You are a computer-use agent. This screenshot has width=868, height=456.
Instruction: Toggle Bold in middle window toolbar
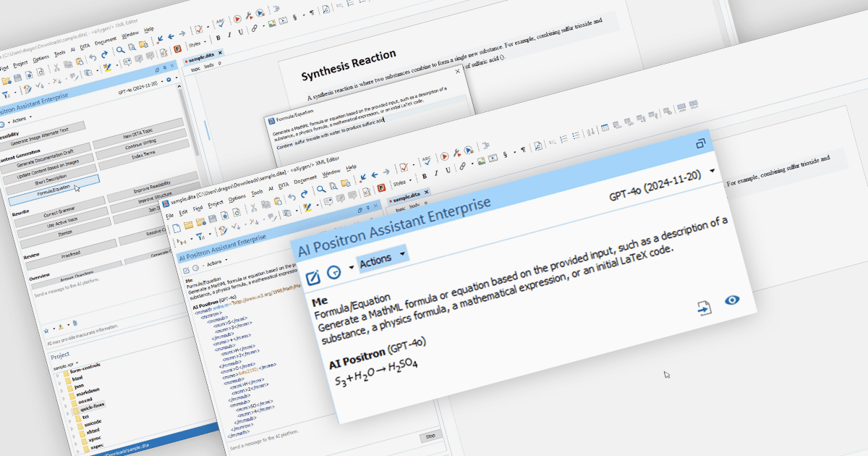[423, 174]
